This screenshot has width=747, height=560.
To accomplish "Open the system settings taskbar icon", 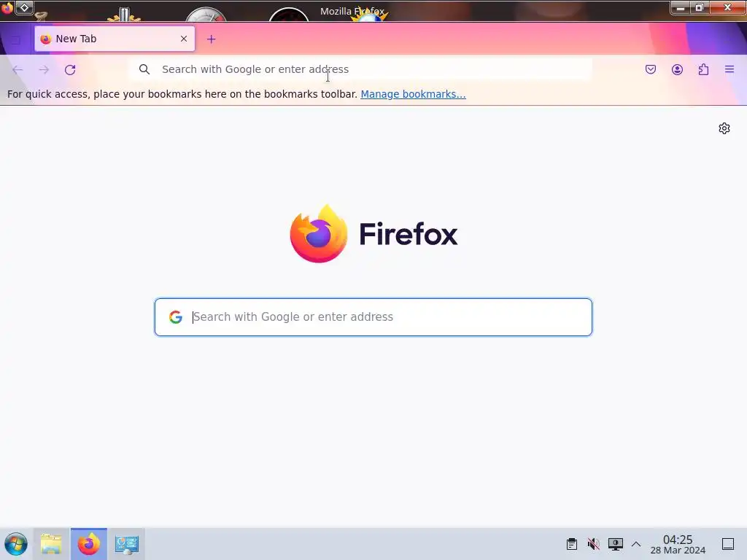I will pyautogui.click(x=127, y=544).
